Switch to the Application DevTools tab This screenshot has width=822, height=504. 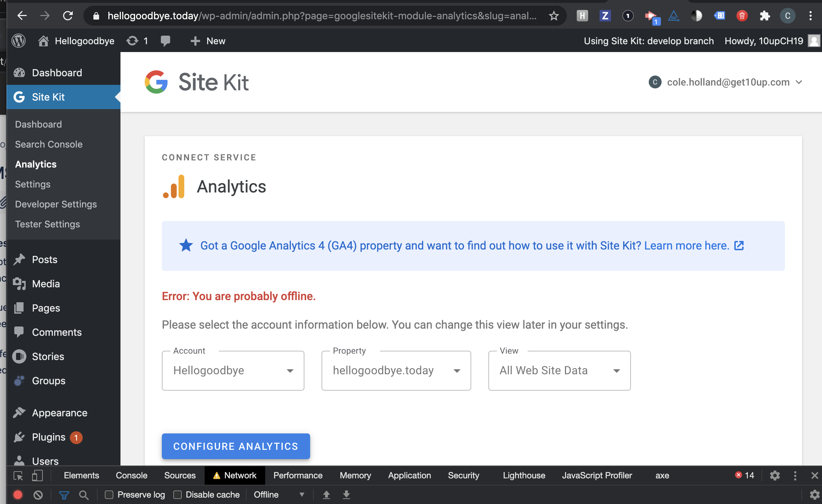point(410,475)
